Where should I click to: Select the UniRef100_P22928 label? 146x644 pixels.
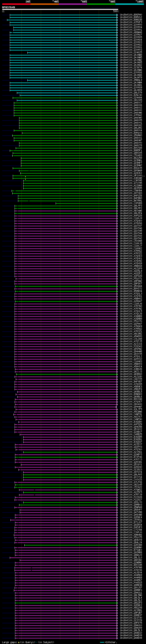[131, 497]
